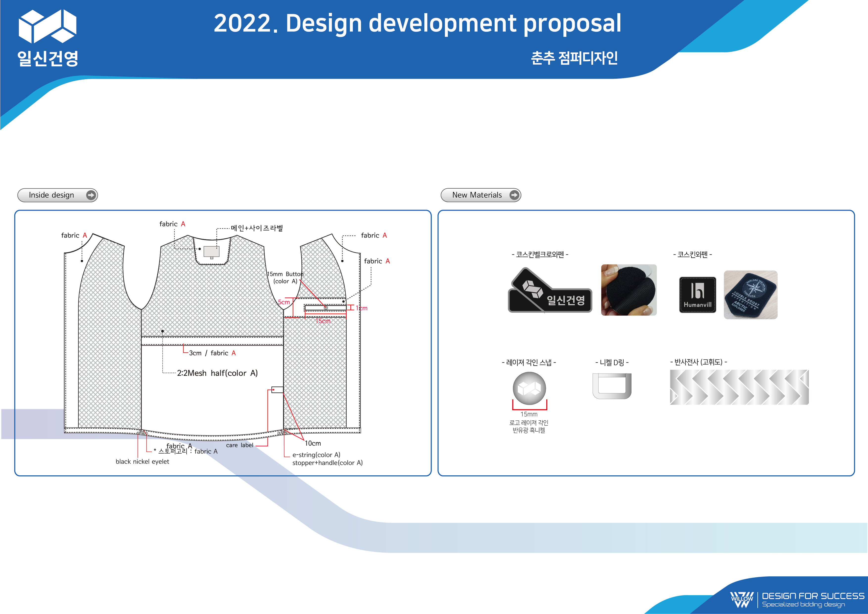This screenshot has height=614, width=868.
Task: Click the Arctic Explorer patch photo
Action: (x=750, y=295)
